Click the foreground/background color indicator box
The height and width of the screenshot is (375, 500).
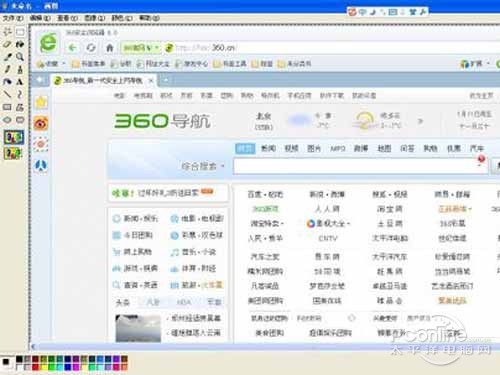[x=7, y=363]
